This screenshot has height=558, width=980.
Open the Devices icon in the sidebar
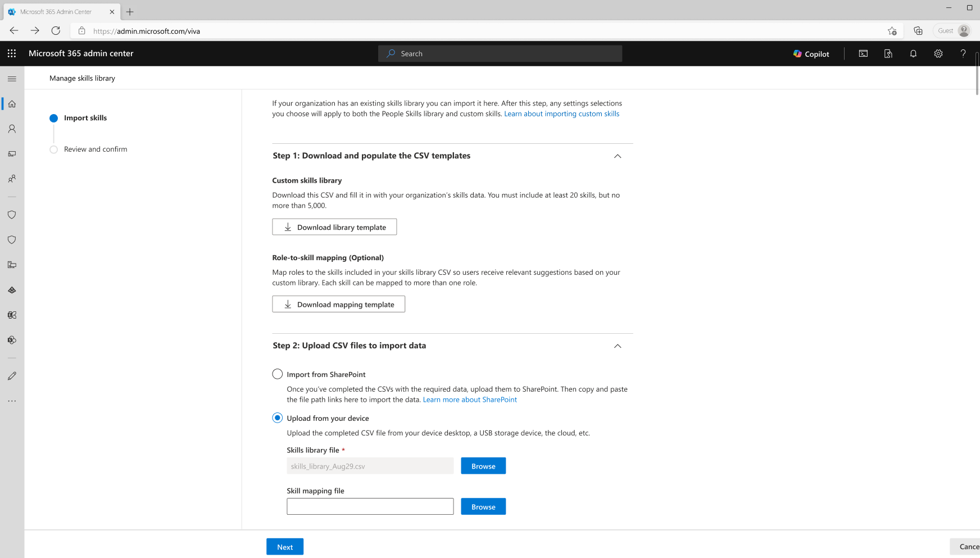point(12,153)
